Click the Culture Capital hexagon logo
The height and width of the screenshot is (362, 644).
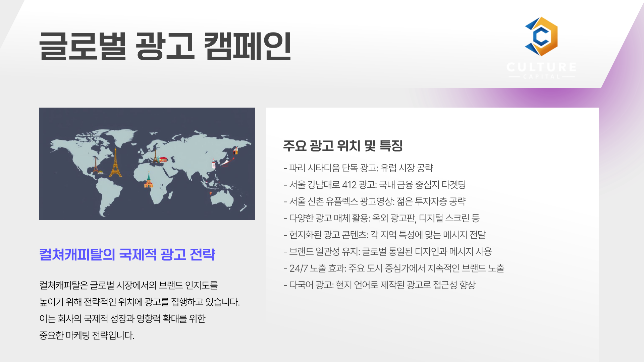[x=541, y=37]
